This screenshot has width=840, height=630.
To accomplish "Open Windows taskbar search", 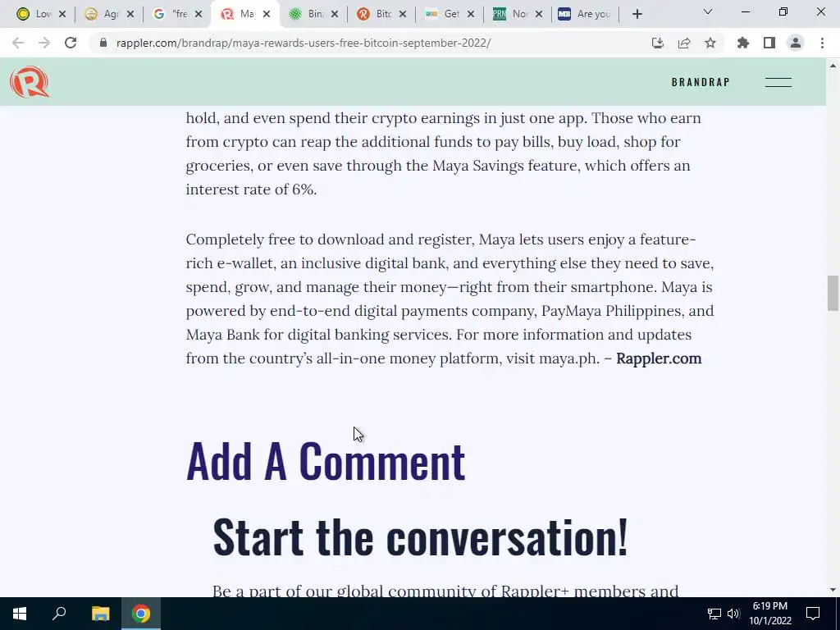I will (x=59, y=614).
